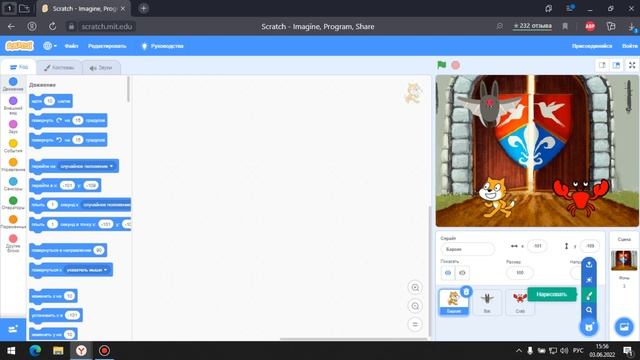
Task: Select the Движение (Motion) blocks category
Action: pos(13,84)
